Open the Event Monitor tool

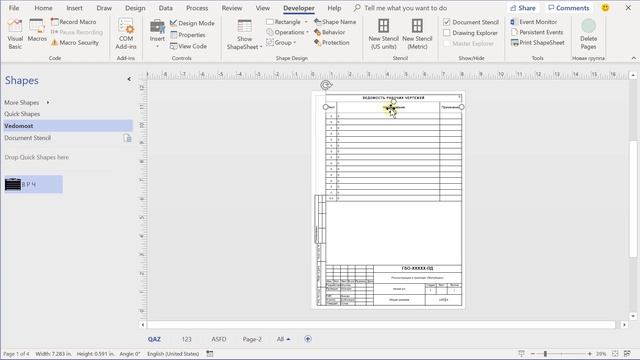(x=533, y=22)
